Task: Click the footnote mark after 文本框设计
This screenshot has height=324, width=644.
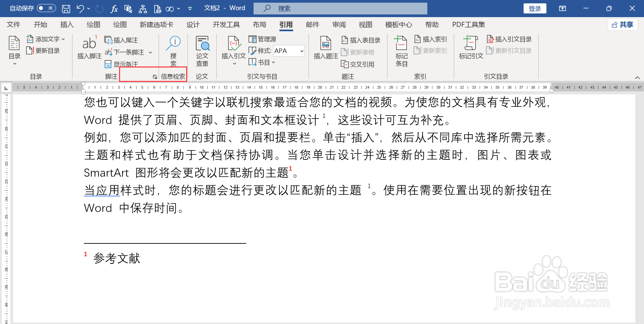Action: click(x=324, y=116)
